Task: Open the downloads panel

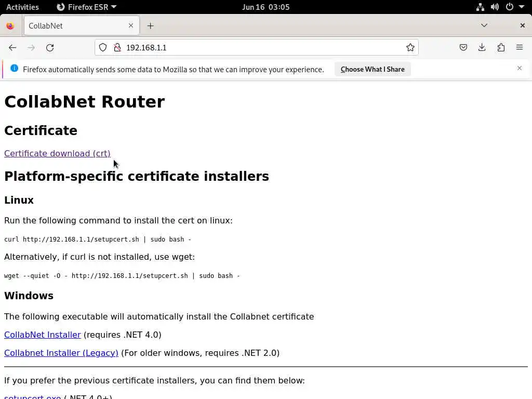Action: (482, 47)
